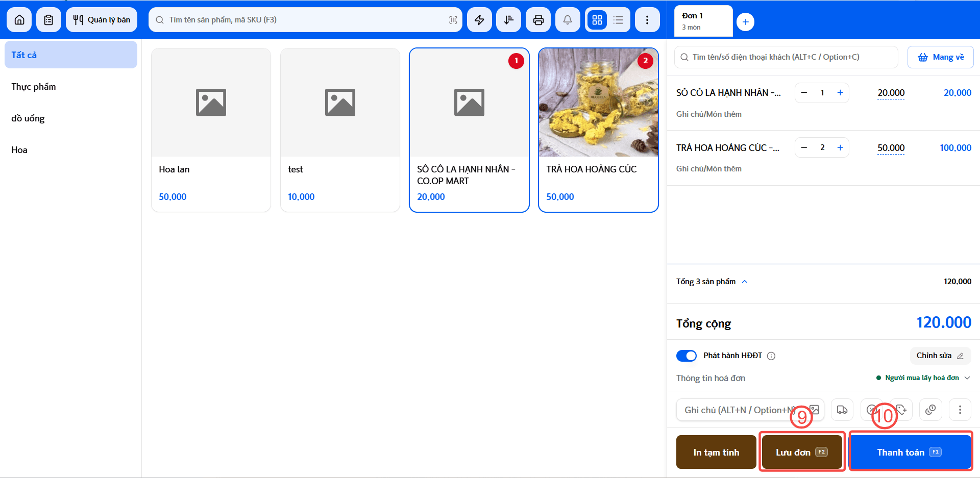
Task: Click the Chỉnh sửa invoice button
Action: (x=940, y=356)
